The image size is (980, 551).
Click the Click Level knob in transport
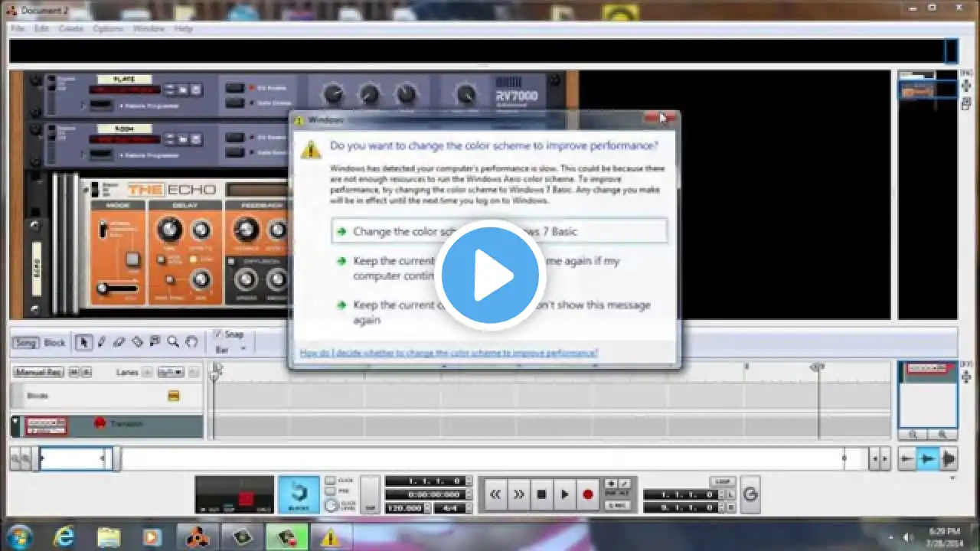click(x=331, y=506)
